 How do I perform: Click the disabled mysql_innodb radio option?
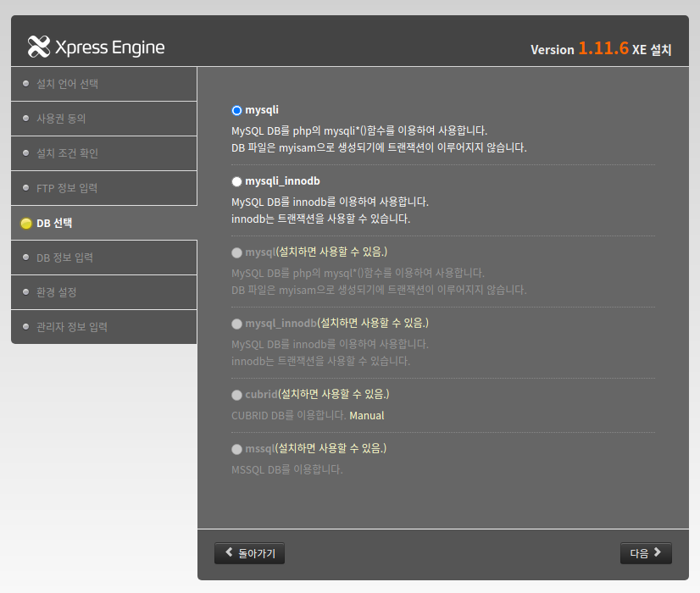[x=236, y=324]
